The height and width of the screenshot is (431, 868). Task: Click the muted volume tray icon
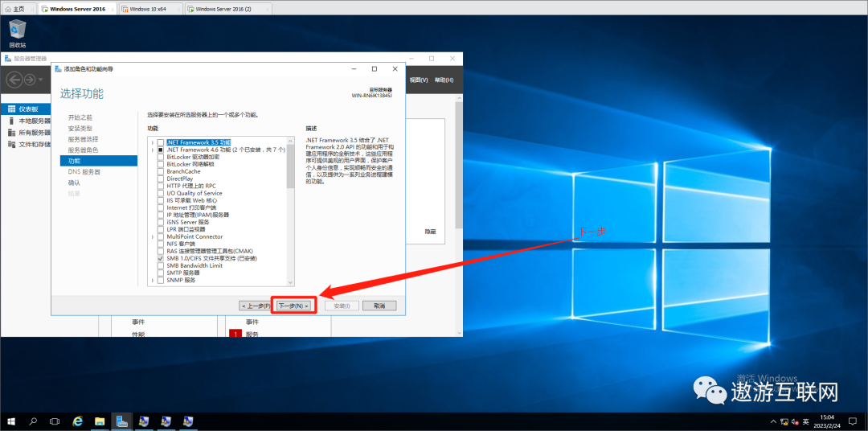793,421
